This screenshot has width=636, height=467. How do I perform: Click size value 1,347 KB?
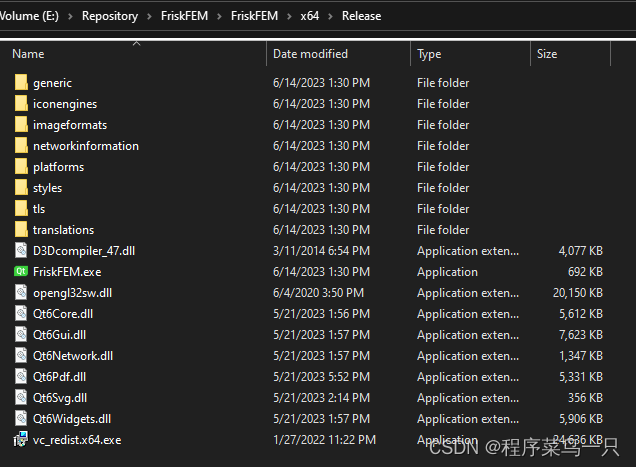pos(581,356)
